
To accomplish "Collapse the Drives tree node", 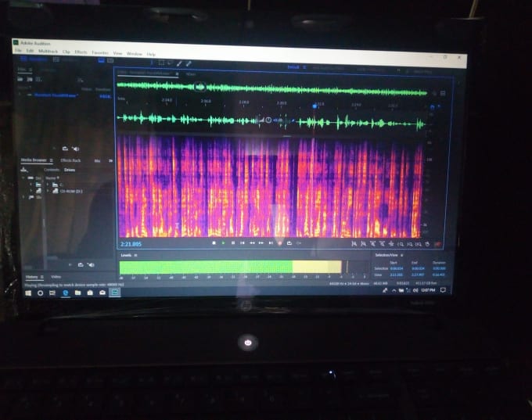I will pyautogui.click(x=23, y=178).
